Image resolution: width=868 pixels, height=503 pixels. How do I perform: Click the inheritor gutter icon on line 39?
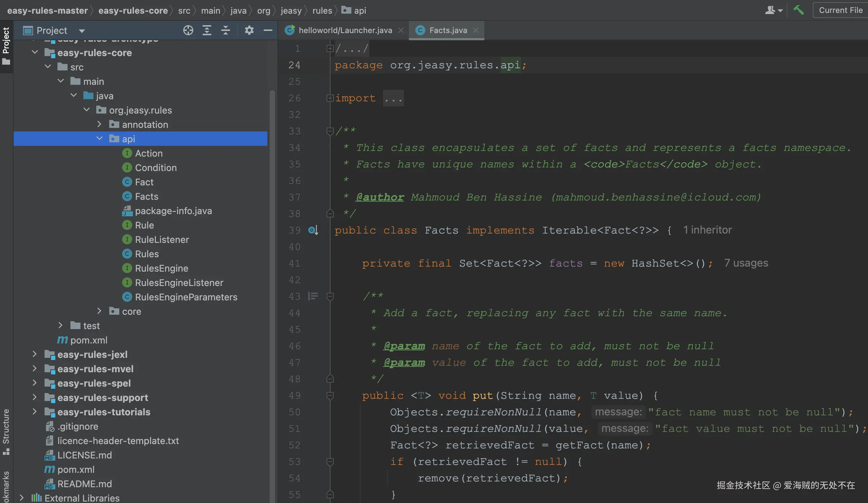click(313, 230)
